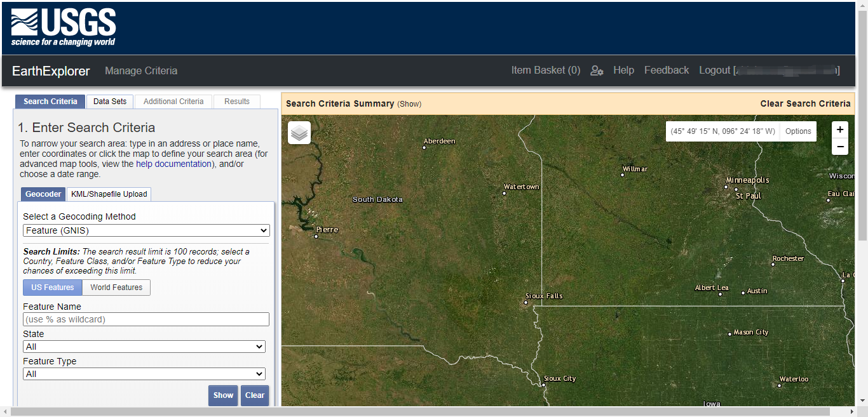
Task: Click the Mason City label on map
Action: coord(751,333)
